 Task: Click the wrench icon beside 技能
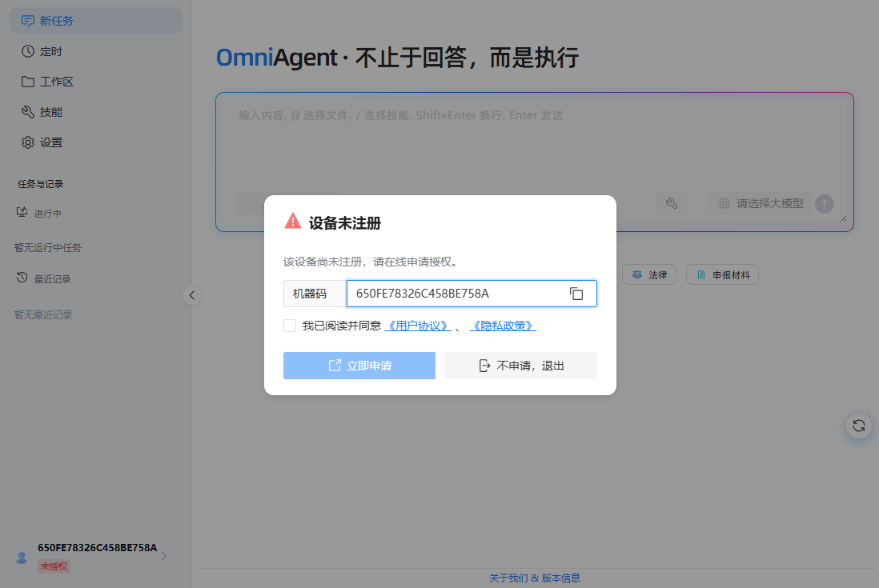27,112
